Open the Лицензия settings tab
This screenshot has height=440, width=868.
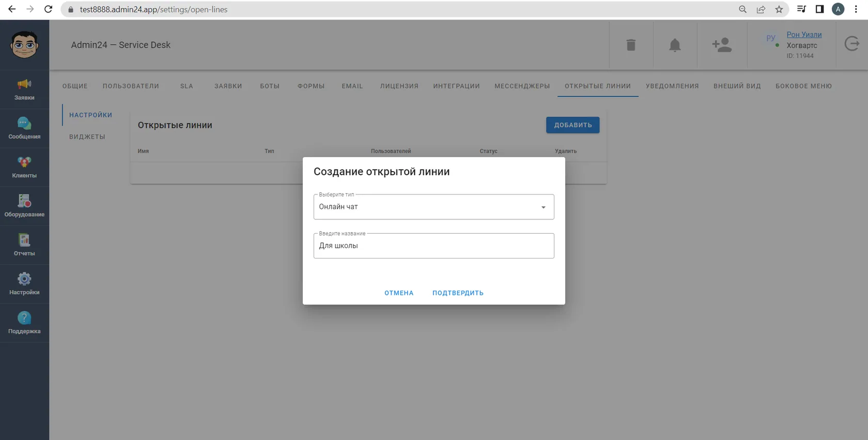click(399, 86)
